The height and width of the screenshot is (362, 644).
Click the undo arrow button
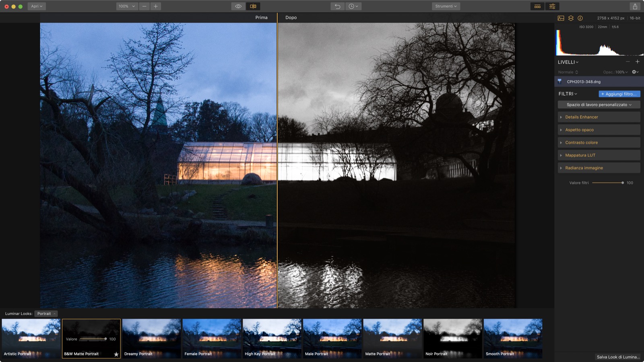pos(337,6)
